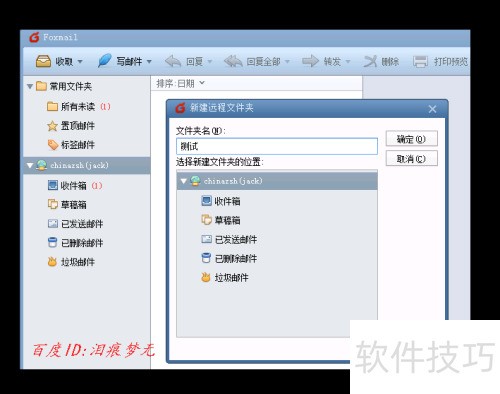The width and height of the screenshot is (500, 394).
Task: Select 已发送邮件 text in the dialog tree
Action: click(236, 239)
